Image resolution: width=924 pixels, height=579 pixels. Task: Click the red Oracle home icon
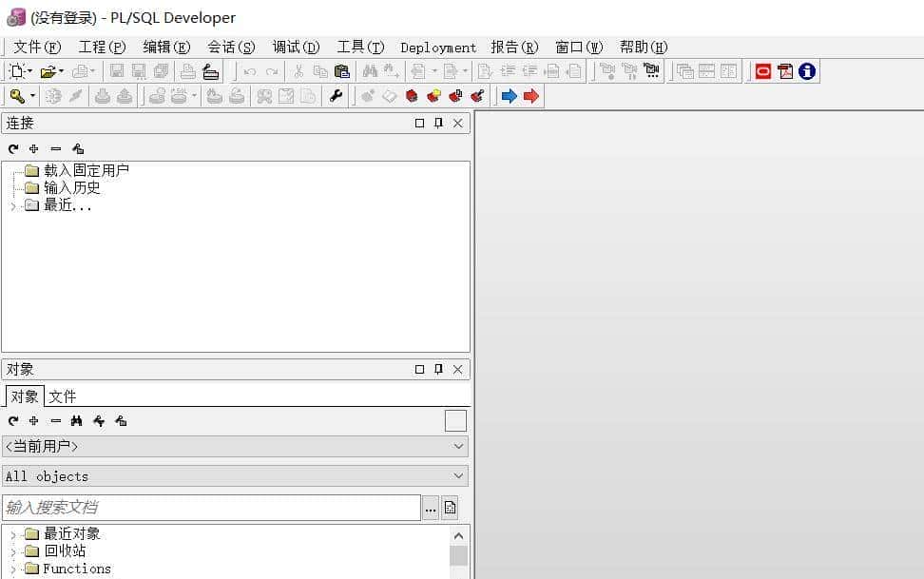point(762,70)
